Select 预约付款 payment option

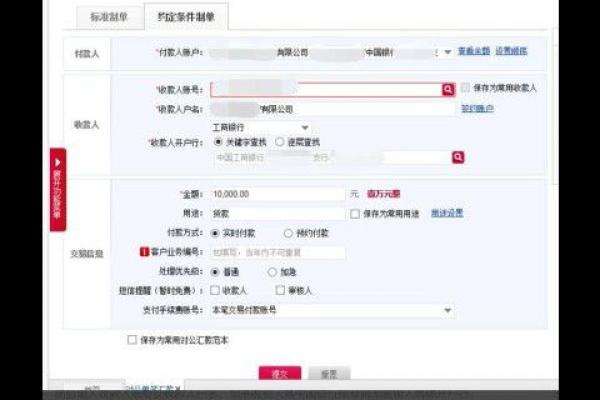(288, 233)
